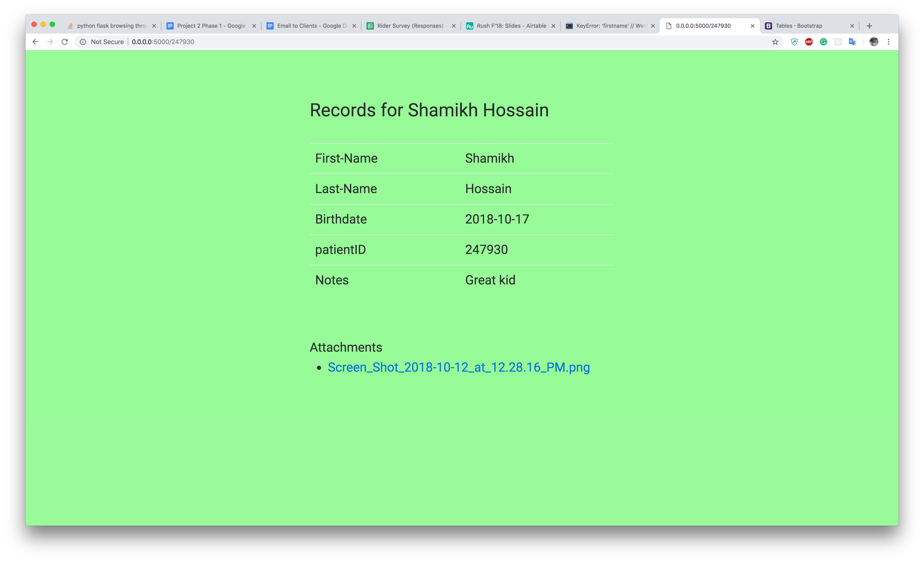Switch to Rush F'18: Slides Airtable tab
Viewport: 924px width, 562px height.
click(x=511, y=26)
